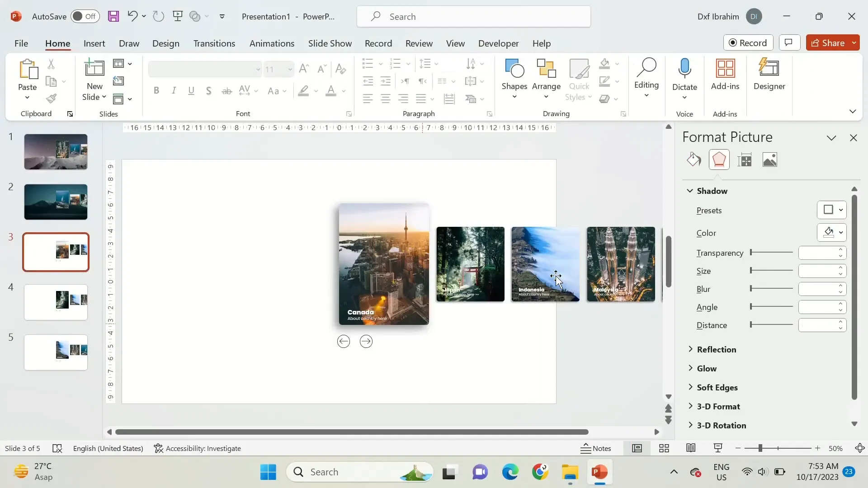Click the Redo icon
868x488 pixels.
click(158, 17)
